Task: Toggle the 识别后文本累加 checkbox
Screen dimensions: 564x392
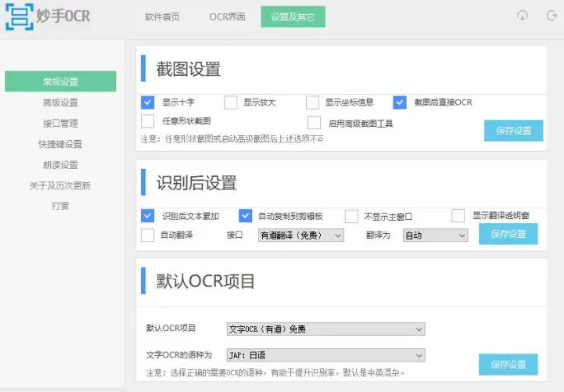Action: coord(148,216)
